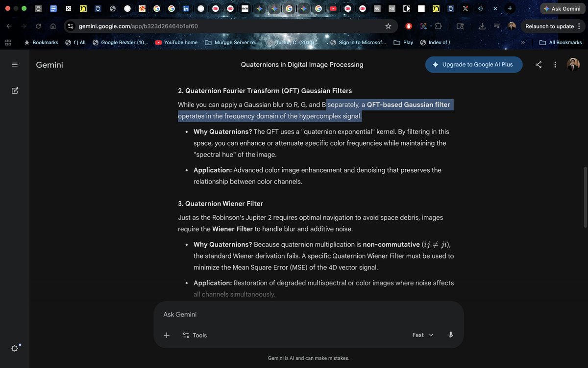Close the current active tab
Screen dimensions: 588x368
[495, 8]
